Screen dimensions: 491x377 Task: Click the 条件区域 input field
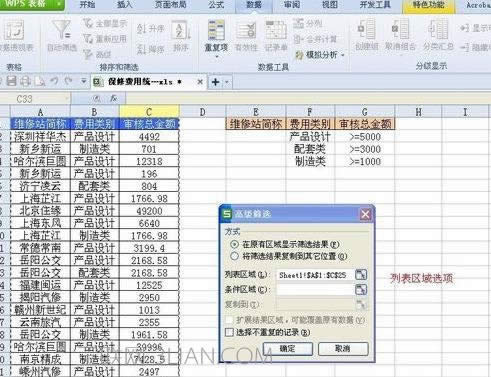(314, 289)
